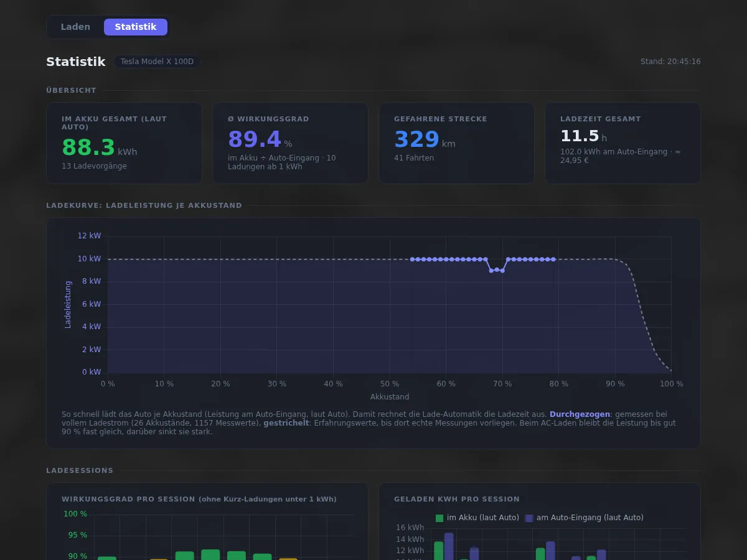Viewport: 747px width, 560px height.
Task: Select the Gefahrene Strecke 329 km card
Action: 456,143
